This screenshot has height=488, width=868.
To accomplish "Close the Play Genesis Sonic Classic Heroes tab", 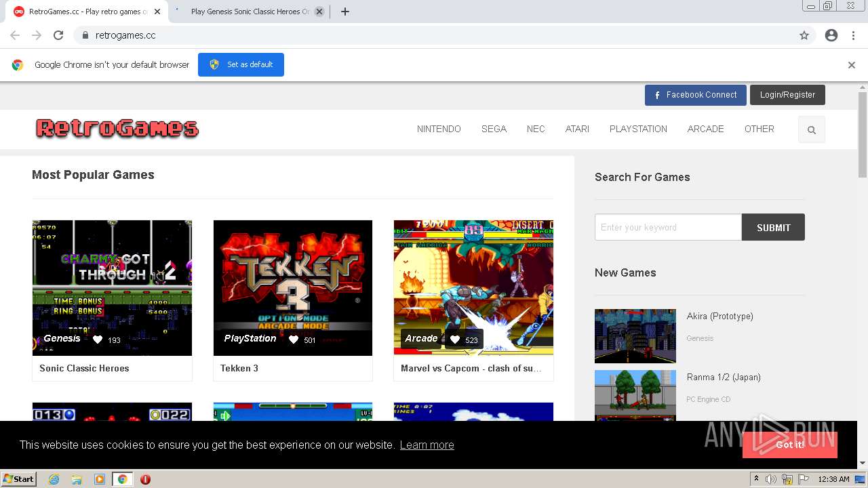I will point(319,12).
